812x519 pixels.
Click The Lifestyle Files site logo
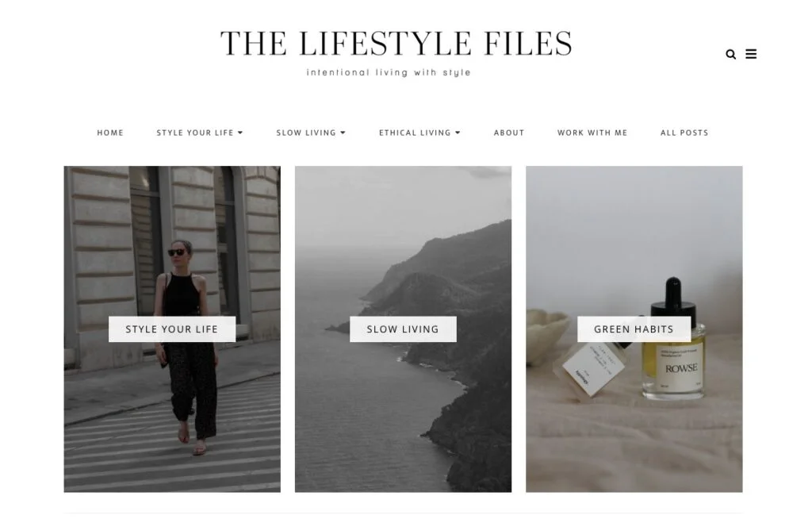coord(396,43)
